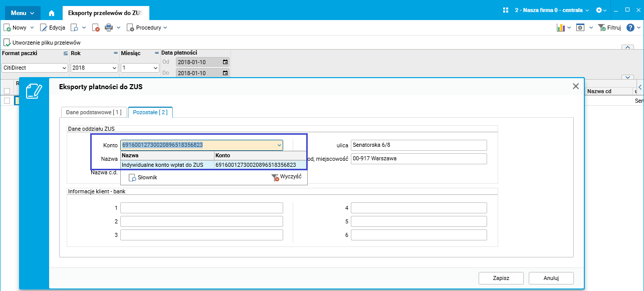Screen dimensions: 644x291
Task: Open the Rok 2018 dropdown
Action: tap(94, 68)
